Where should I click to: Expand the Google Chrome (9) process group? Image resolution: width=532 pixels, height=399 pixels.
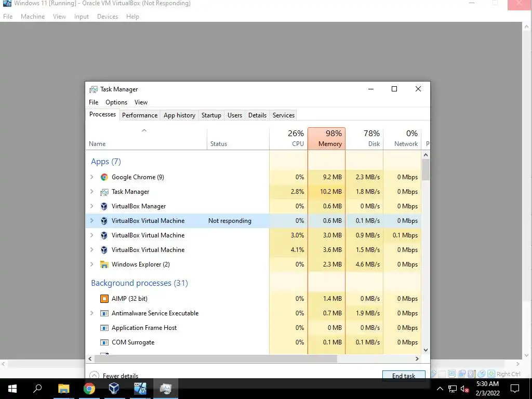[91, 177]
